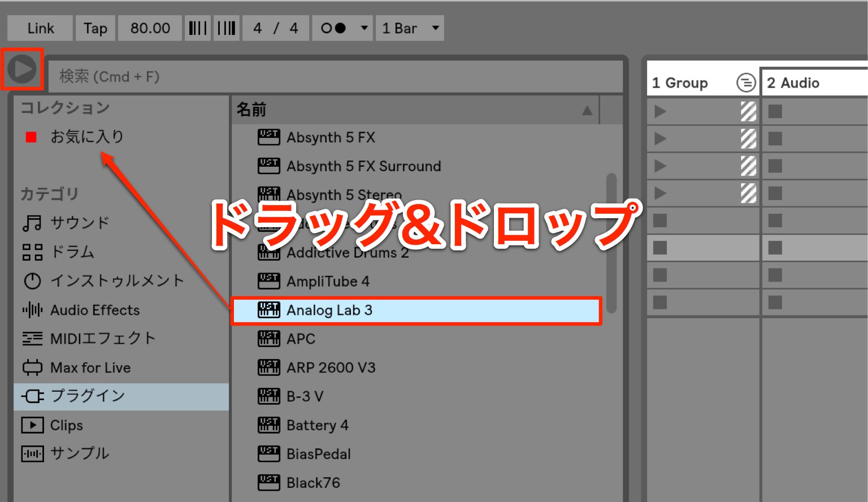Click first clip stop button in 2 Audio
This screenshot has width=868, height=502.
tap(775, 111)
